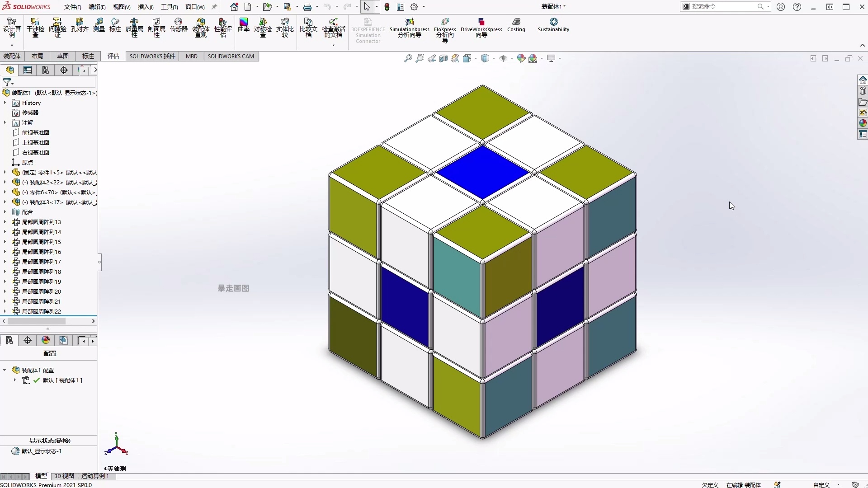Click the Edit Appearance sphere icon
The image size is (868, 488).
pos(522,58)
